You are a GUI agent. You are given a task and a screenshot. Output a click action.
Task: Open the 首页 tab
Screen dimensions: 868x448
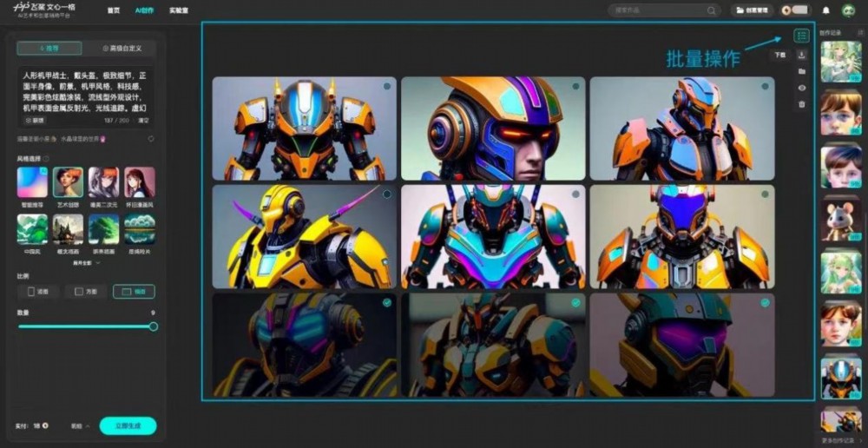(x=113, y=10)
